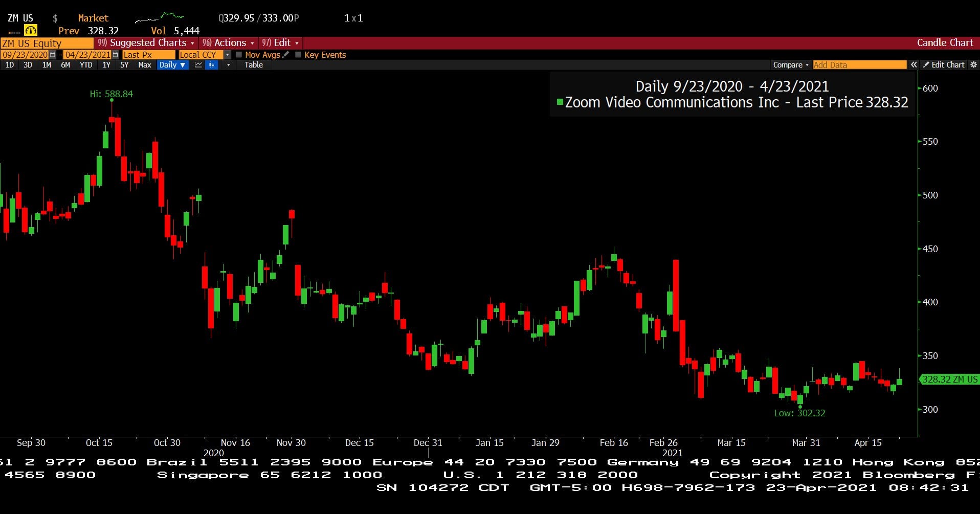This screenshot has width=980, height=514.
Task: Click the Market label in header
Action: click(93, 18)
